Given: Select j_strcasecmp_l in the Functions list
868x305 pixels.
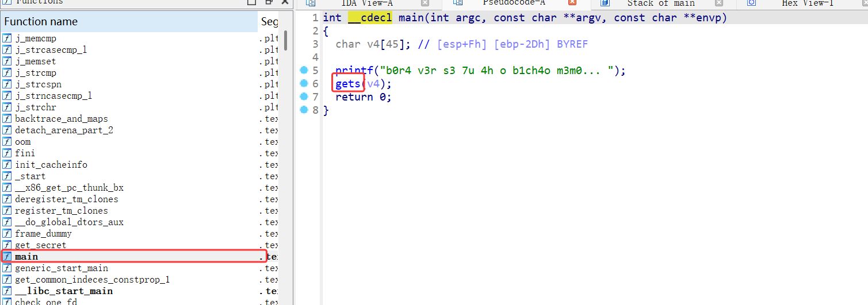Looking at the screenshot, I should point(140,50).
